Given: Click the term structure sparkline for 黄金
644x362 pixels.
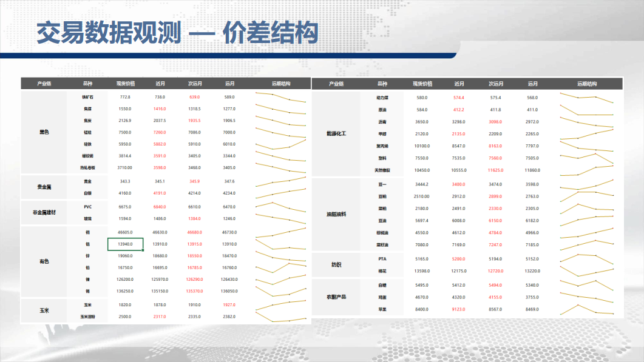Looking at the screenshot, I should point(280,181).
